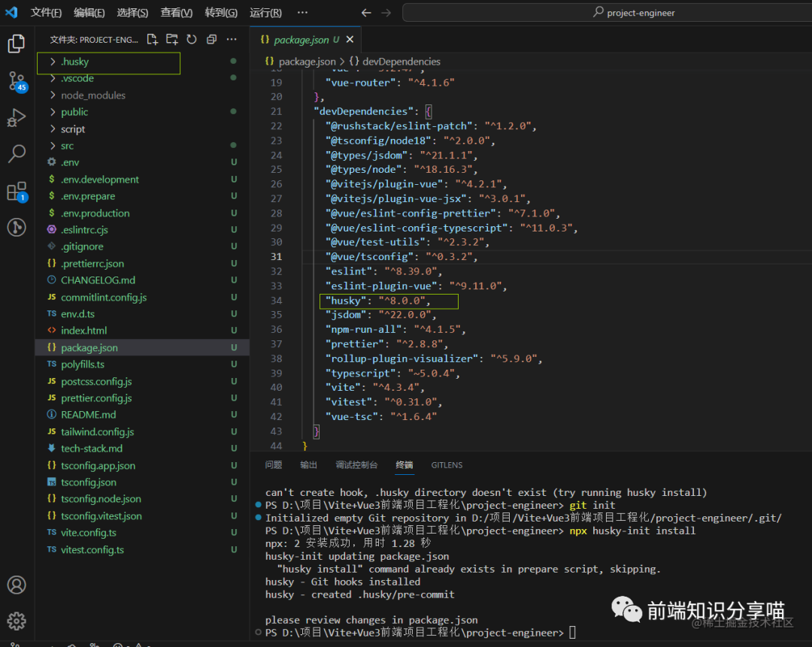Go forward with the navigation arrow

[x=386, y=13]
